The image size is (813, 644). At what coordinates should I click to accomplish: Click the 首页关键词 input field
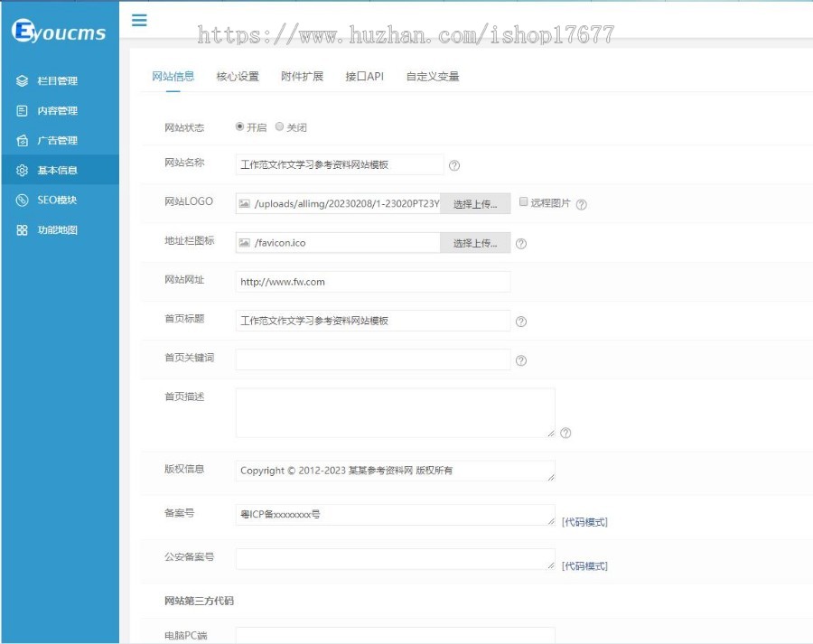pyautogui.click(x=373, y=359)
